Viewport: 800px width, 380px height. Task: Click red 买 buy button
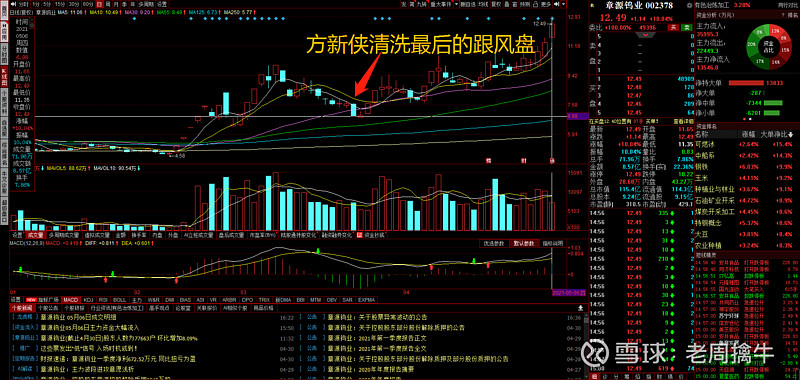673,27
